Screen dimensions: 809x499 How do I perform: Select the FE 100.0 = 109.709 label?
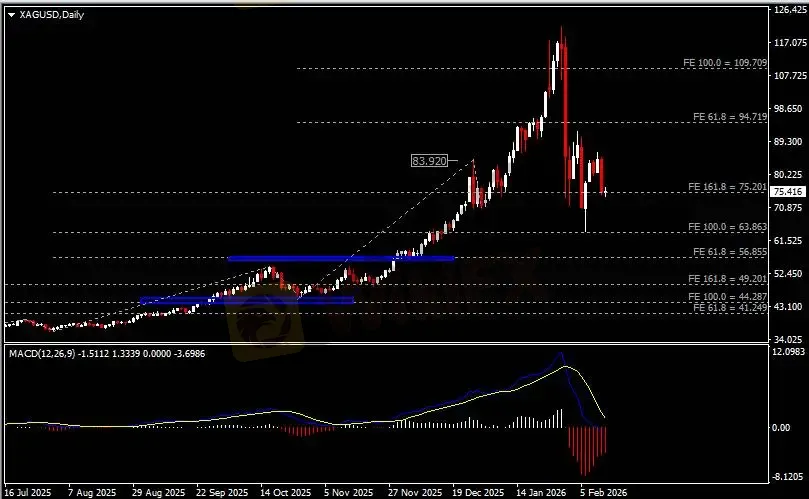pos(724,62)
